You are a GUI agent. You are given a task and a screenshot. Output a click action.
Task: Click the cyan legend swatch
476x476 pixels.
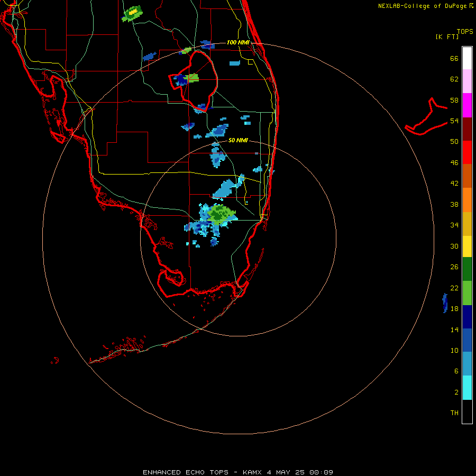(467, 388)
